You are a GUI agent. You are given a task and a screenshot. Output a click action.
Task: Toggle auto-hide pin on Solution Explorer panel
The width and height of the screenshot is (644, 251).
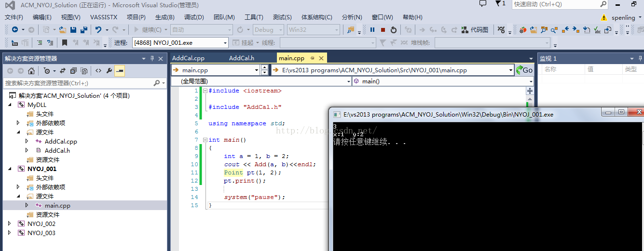(x=152, y=58)
